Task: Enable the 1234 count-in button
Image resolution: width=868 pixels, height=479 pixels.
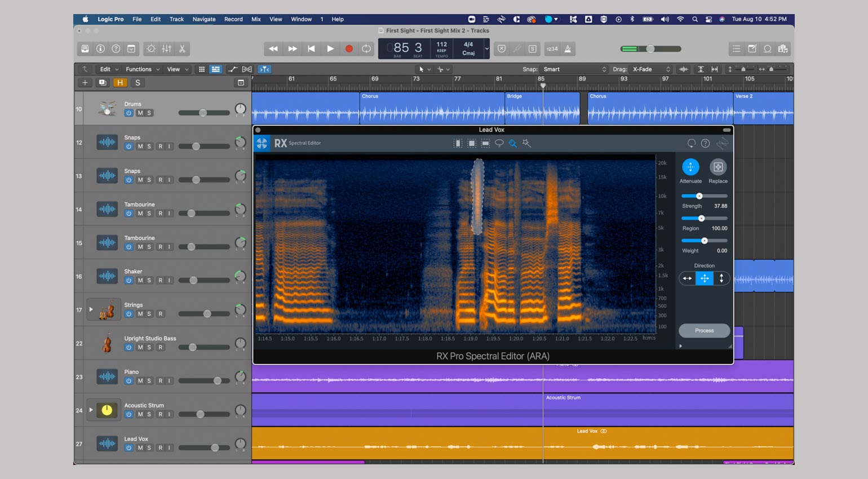Action: click(x=552, y=49)
